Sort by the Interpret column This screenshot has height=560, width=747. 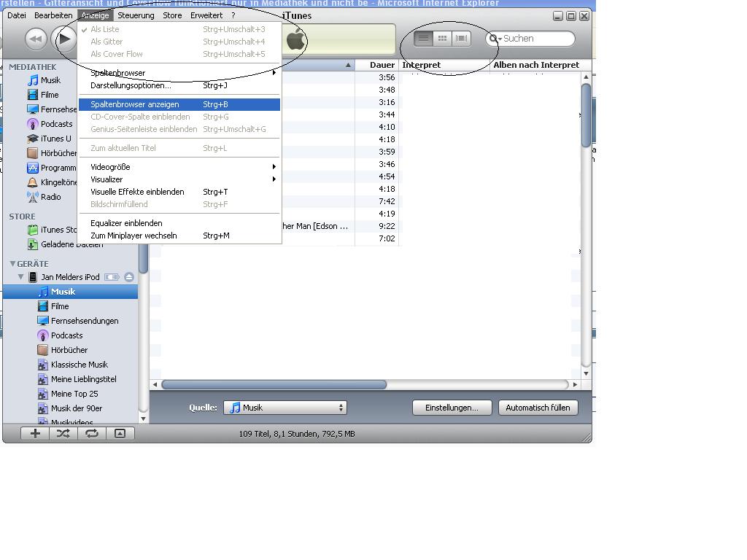click(x=444, y=65)
